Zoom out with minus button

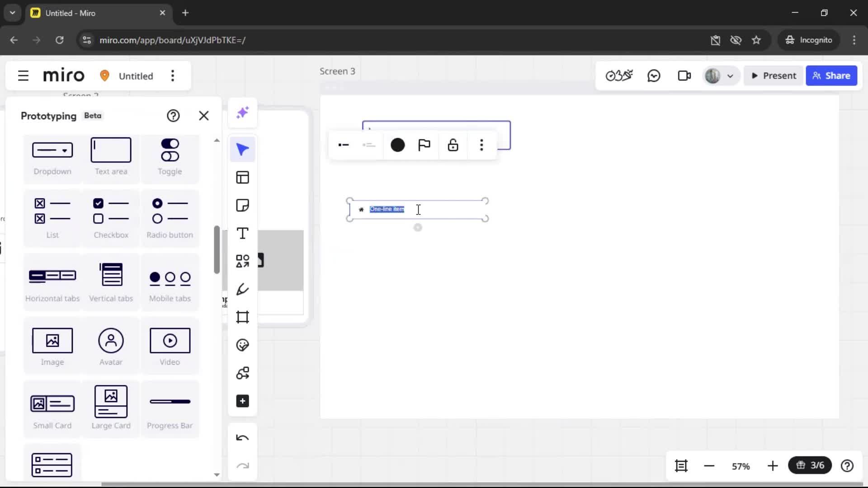[709, 466]
